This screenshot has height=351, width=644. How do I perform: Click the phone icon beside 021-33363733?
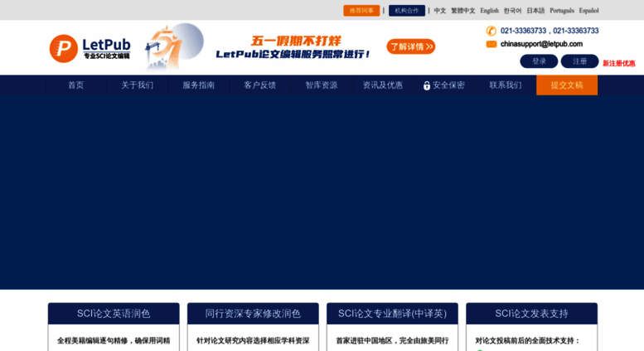(x=491, y=31)
